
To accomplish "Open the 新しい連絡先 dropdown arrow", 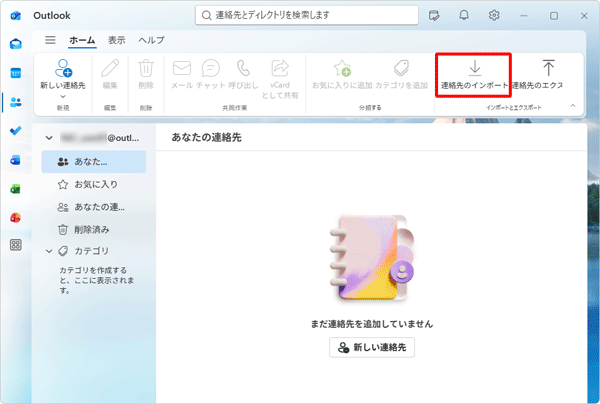I will (63, 96).
